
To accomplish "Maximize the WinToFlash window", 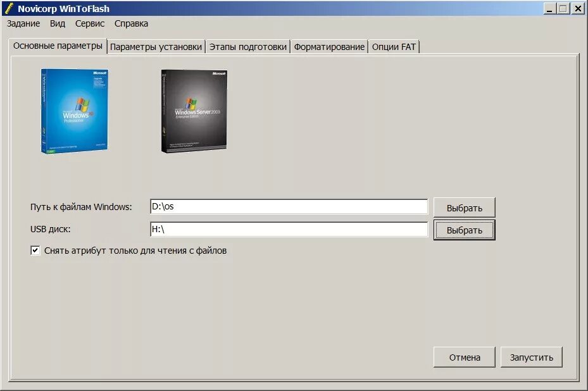I will tap(563, 9).
